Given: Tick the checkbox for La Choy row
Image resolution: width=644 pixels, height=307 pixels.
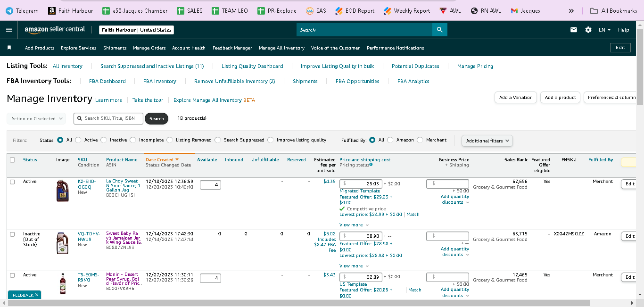Looking at the screenshot, I should (x=12, y=182).
